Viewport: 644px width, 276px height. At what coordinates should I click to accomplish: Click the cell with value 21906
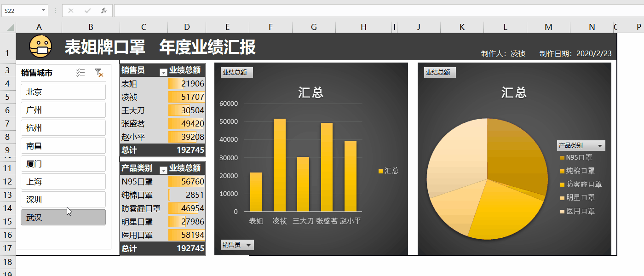click(x=187, y=84)
